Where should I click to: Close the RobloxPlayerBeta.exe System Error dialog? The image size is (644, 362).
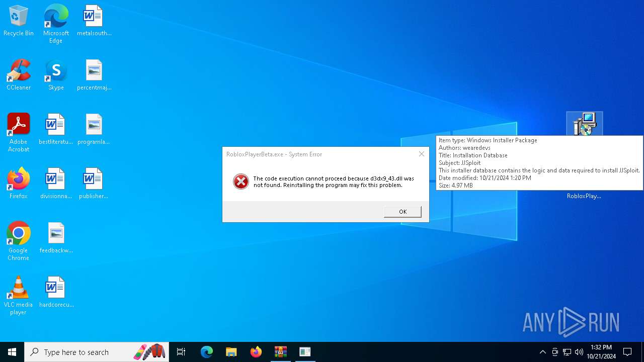click(422, 154)
